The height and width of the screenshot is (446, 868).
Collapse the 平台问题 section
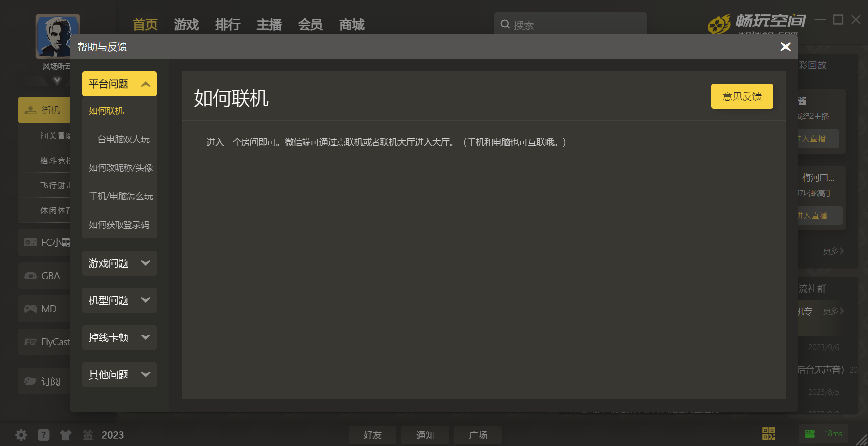120,84
